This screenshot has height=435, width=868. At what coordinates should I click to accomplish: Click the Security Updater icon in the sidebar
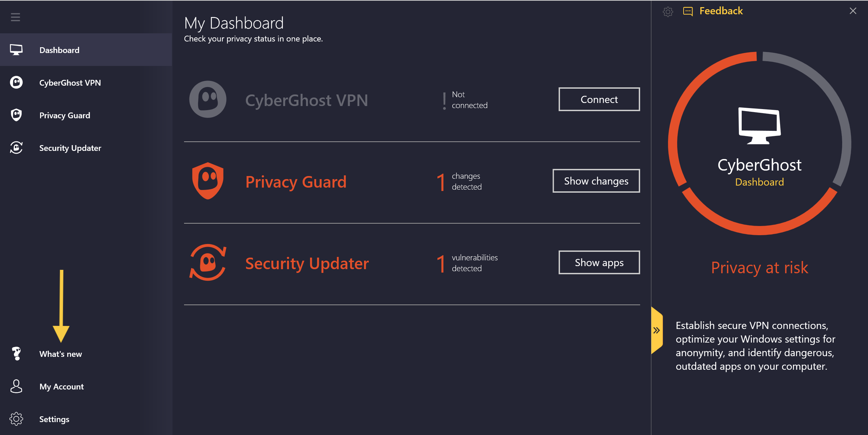click(16, 148)
